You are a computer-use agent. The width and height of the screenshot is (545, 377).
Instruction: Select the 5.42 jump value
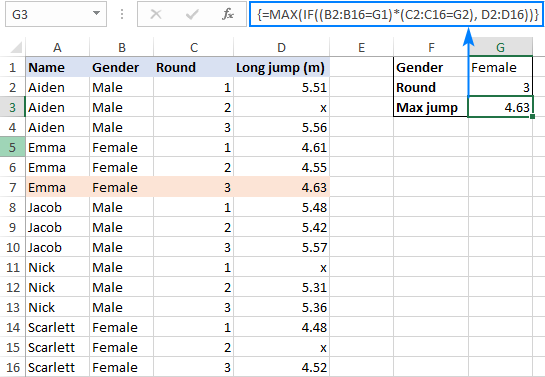tap(281, 227)
